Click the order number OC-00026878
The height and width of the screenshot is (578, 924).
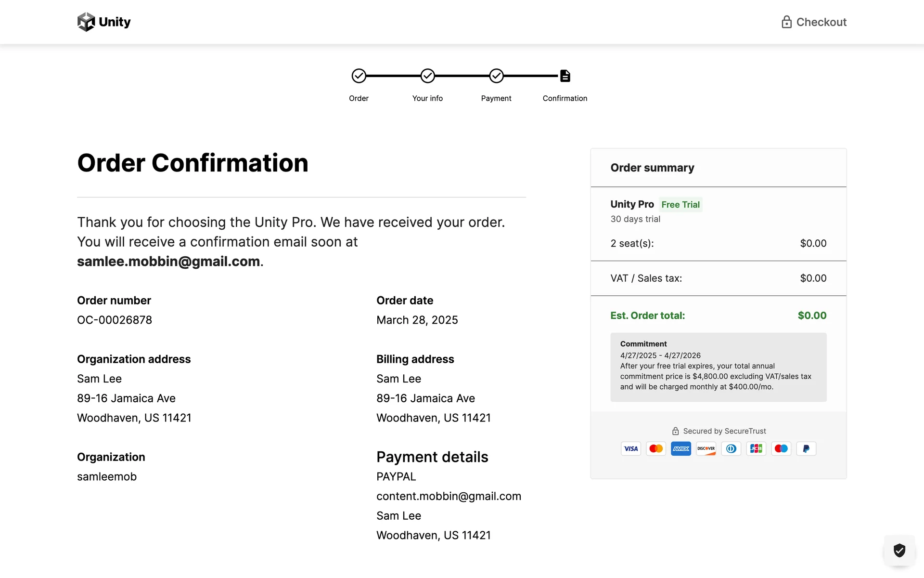[x=115, y=320]
